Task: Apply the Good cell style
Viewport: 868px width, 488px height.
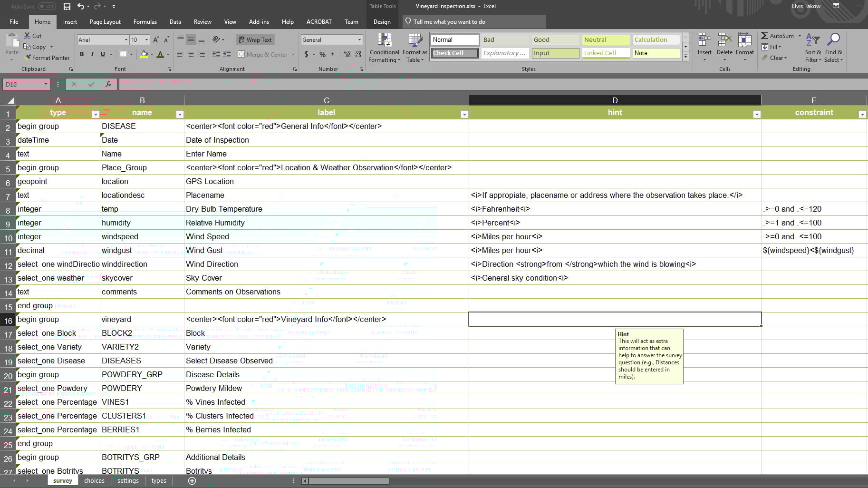Action: point(556,40)
